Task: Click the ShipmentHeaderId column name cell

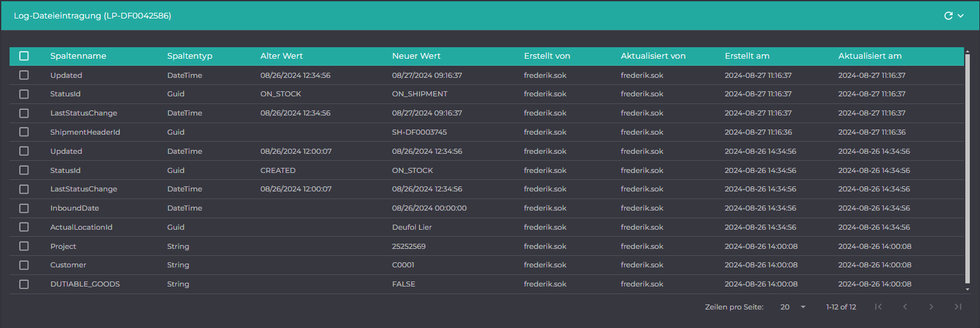Action: (x=85, y=132)
